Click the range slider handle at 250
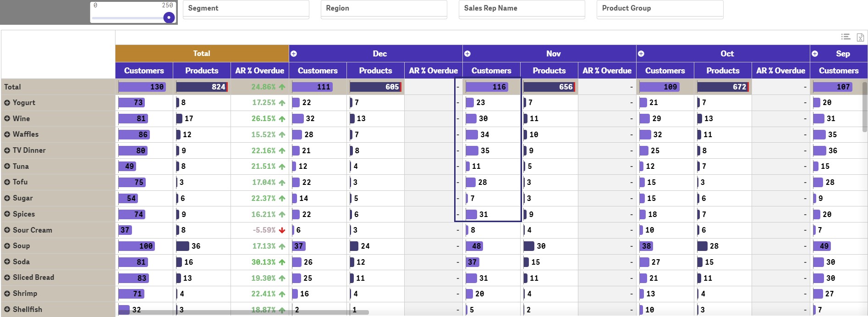The height and width of the screenshot is (317, 868). (x=169, y=17)
